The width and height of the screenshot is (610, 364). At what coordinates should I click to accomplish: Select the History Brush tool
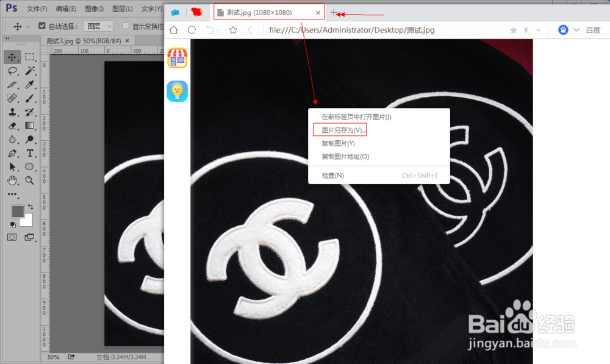point(29,112)
